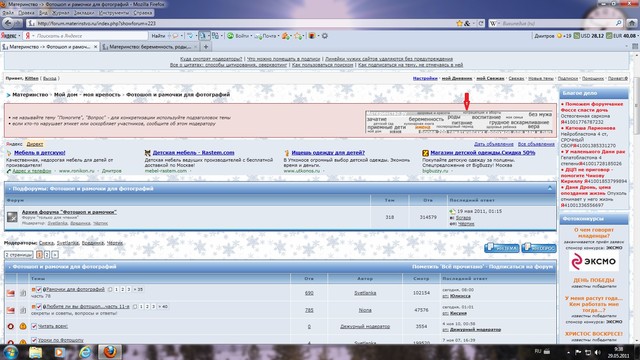Click the tab groups icon at tab bar end
The image size is (640, 360).
[635, 47]
